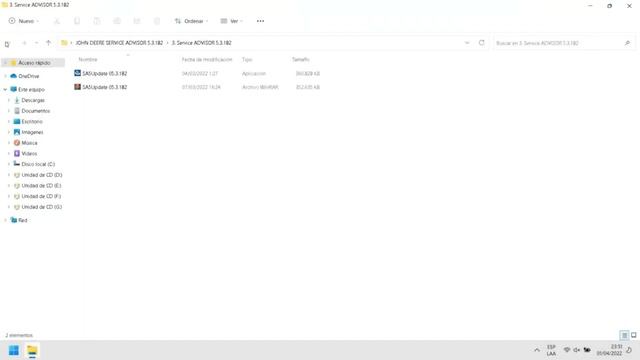The height and width of the screenshot is (360, 640).
Task: Click the notification moon icon in the tray
Action: 629,350
